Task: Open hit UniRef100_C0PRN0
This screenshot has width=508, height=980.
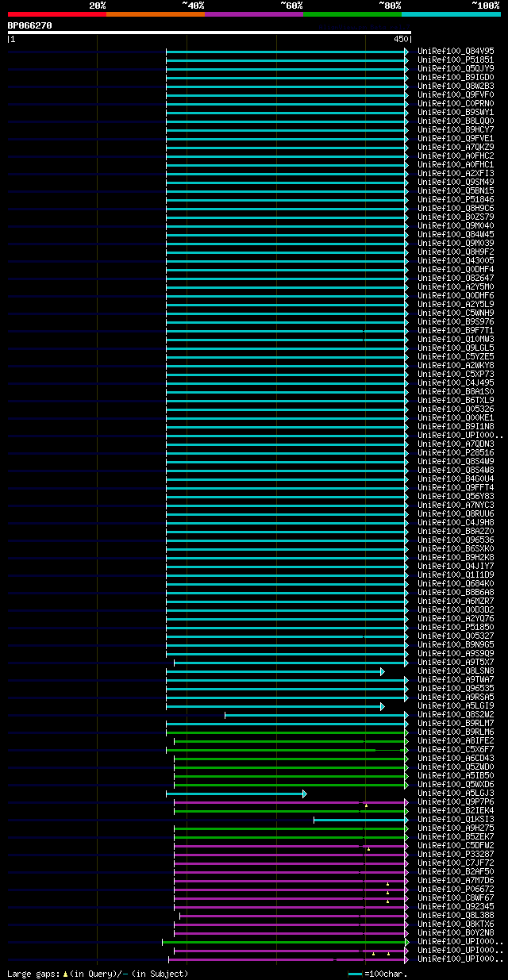Action: pos(456,103)
